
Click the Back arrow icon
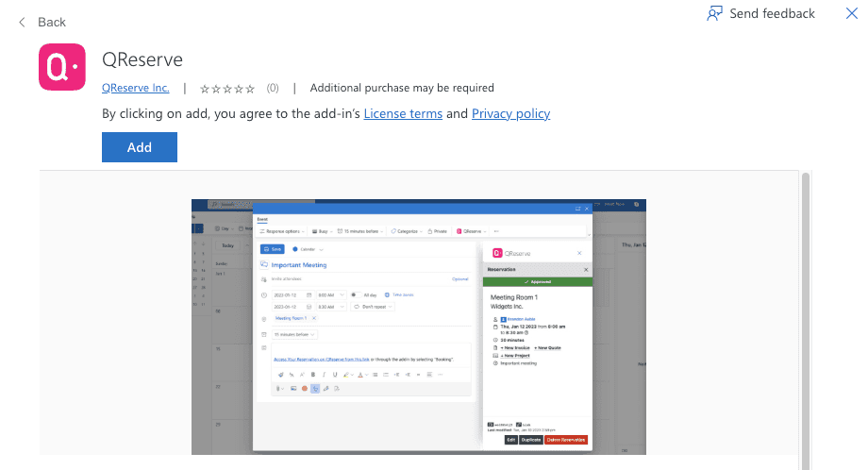(x=22, y=22)
